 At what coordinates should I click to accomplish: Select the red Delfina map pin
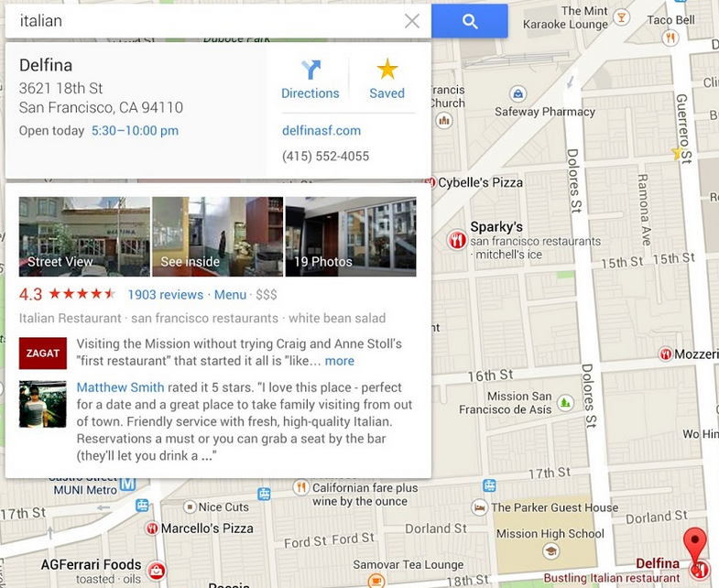coord(695,546)
